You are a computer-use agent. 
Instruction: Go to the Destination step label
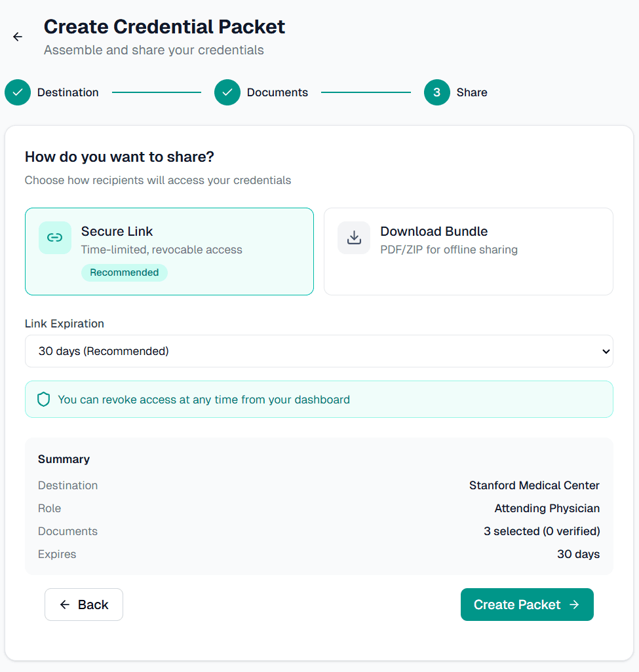pyautogui.click(x=68, y=92)
